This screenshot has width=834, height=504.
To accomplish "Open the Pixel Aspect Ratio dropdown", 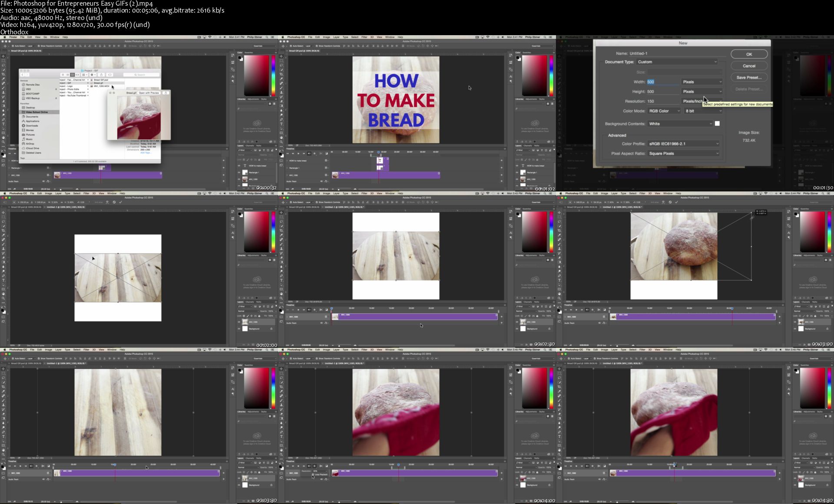I will [683, 153].
